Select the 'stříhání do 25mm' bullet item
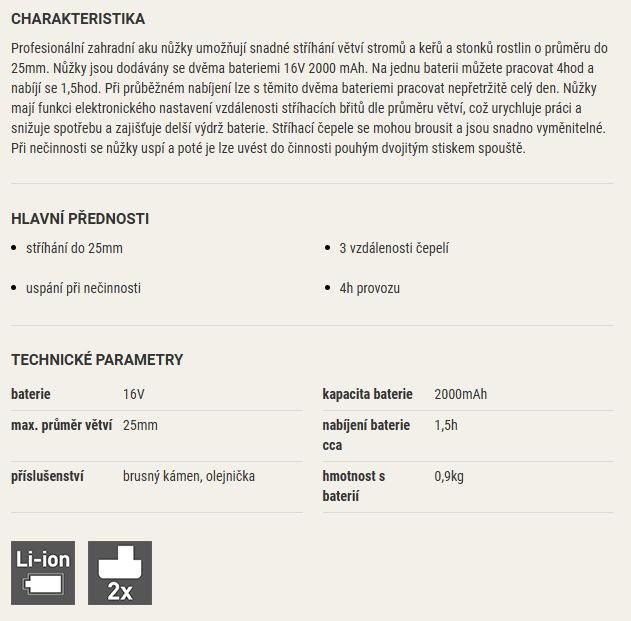 pos(74,248)
